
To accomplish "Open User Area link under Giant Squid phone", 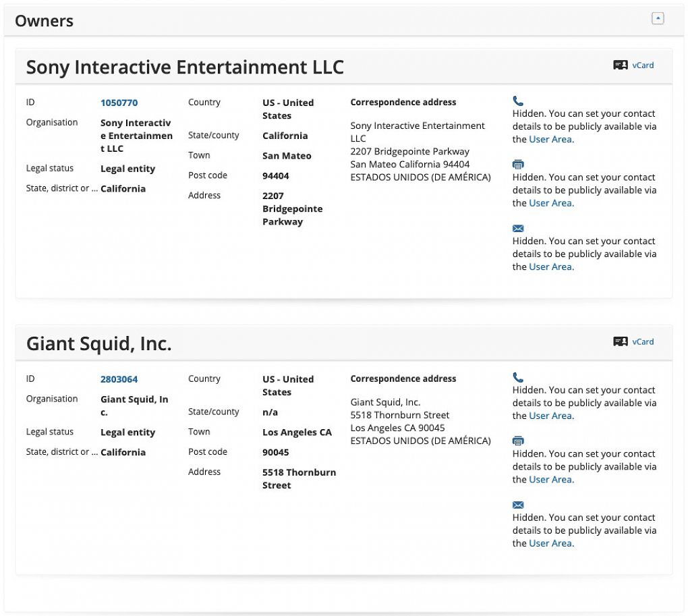I will [x=551, y=416].
